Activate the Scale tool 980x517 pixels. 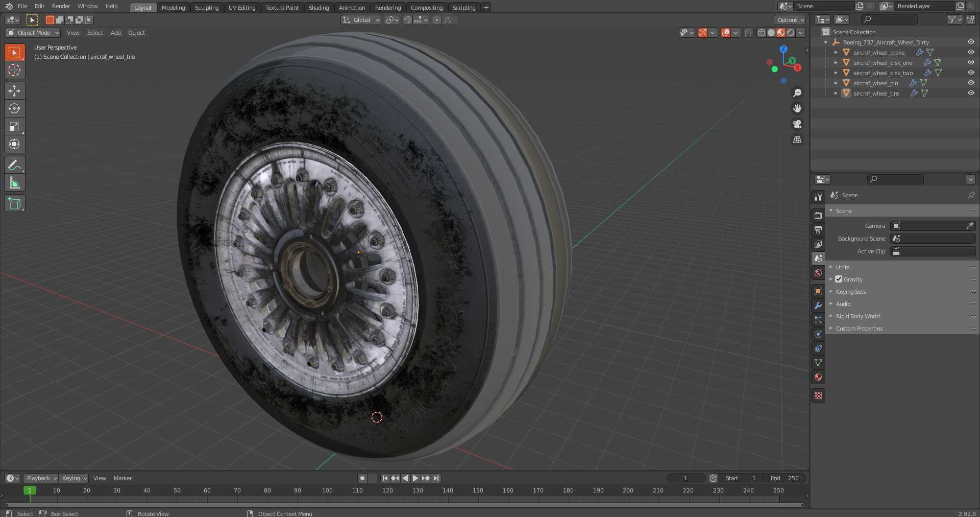14,126
